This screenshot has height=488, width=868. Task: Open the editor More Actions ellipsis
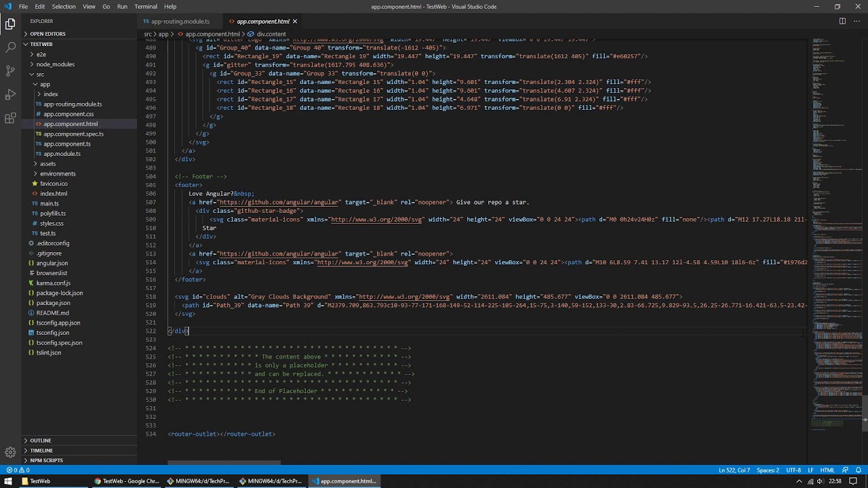(x=857, y=21)
